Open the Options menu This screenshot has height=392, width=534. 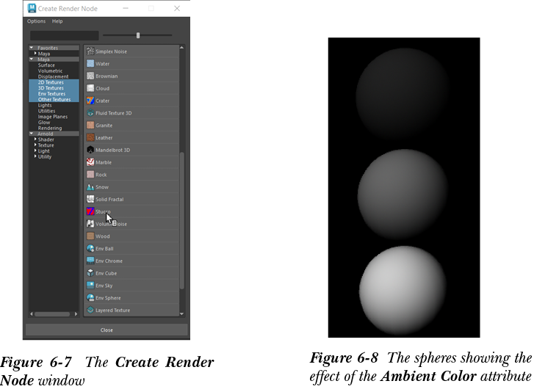tap(36, 21)
